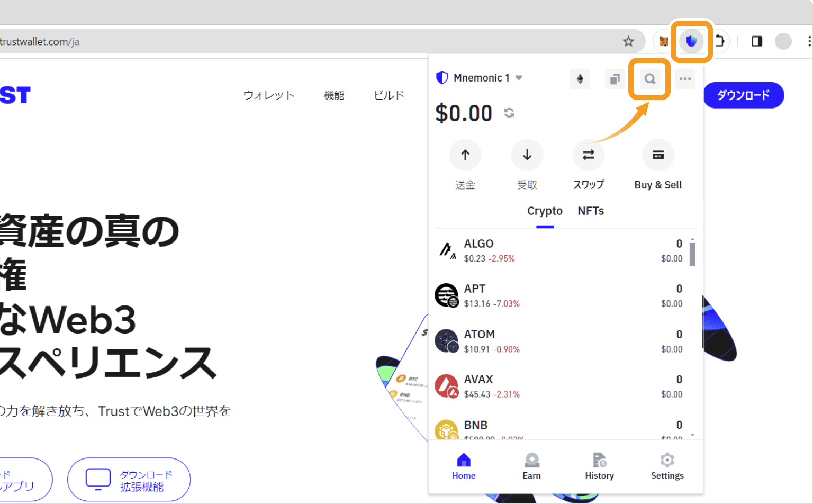
Task: Open the Trust Wallet extension shield icon
Action: click(x=691, y=41)
